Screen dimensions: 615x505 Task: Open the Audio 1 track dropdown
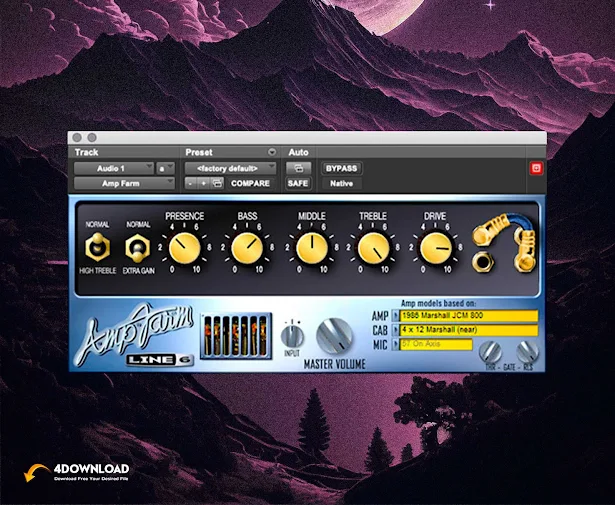(114, 169)
